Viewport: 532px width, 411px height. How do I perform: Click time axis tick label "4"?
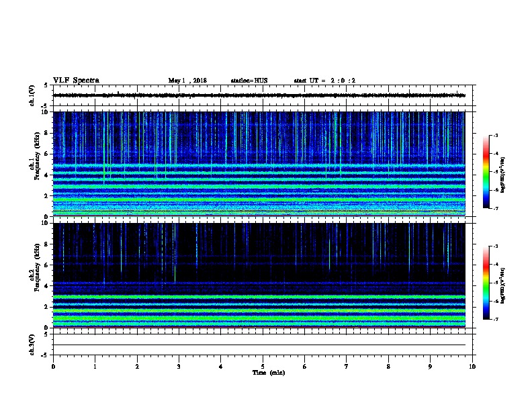(221, 367)
